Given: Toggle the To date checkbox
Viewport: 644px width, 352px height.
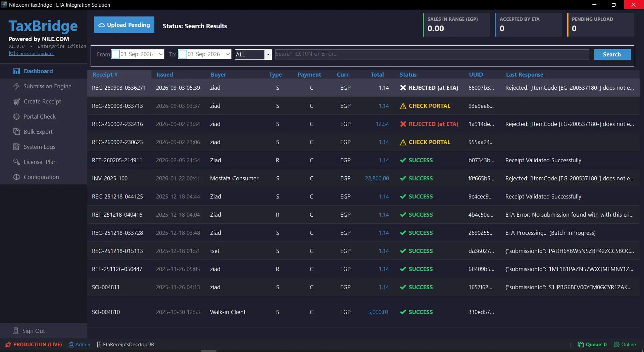Looking at the screenshot, I should (183, 54).
